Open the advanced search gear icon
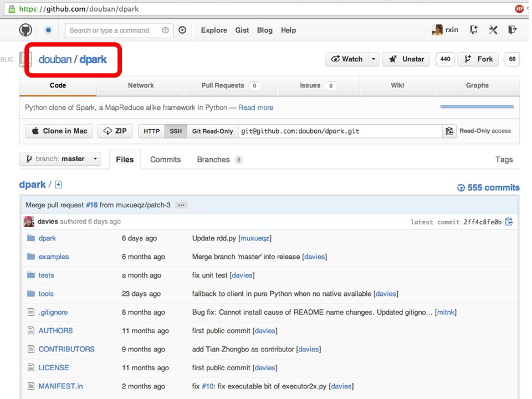Screen dimensions: 532x399 182,30
